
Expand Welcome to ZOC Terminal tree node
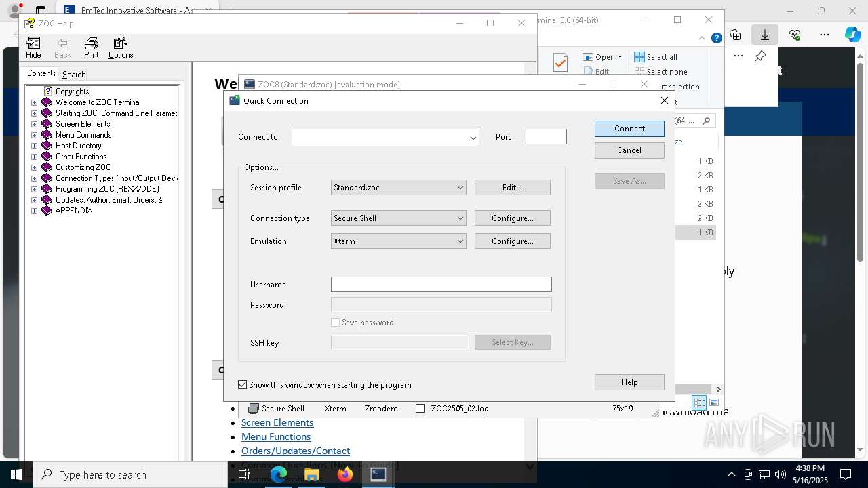click(34, 102)
